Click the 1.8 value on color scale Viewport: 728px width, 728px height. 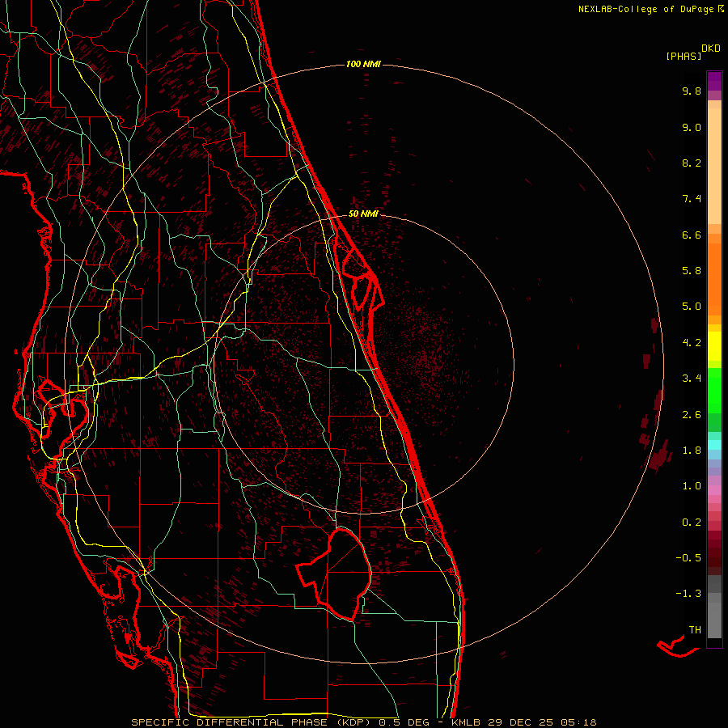point(692,451)
